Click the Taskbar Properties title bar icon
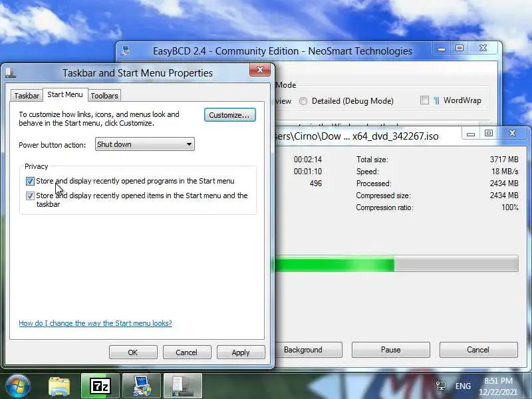 click(x=10, y=72)
